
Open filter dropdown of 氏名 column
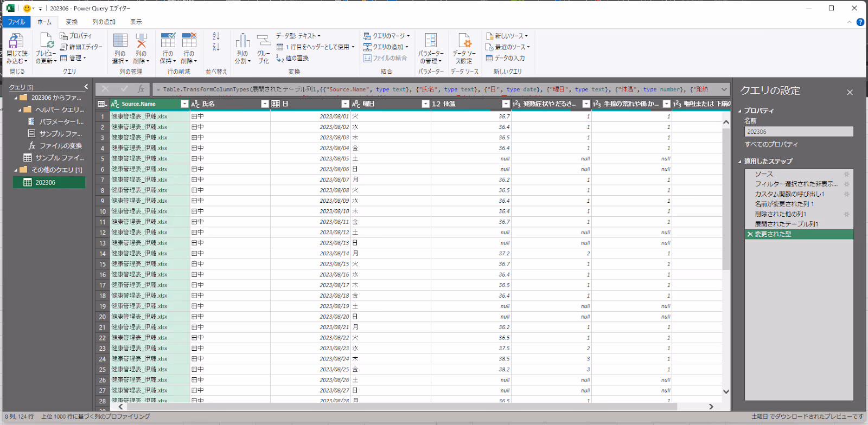[265, 104]
